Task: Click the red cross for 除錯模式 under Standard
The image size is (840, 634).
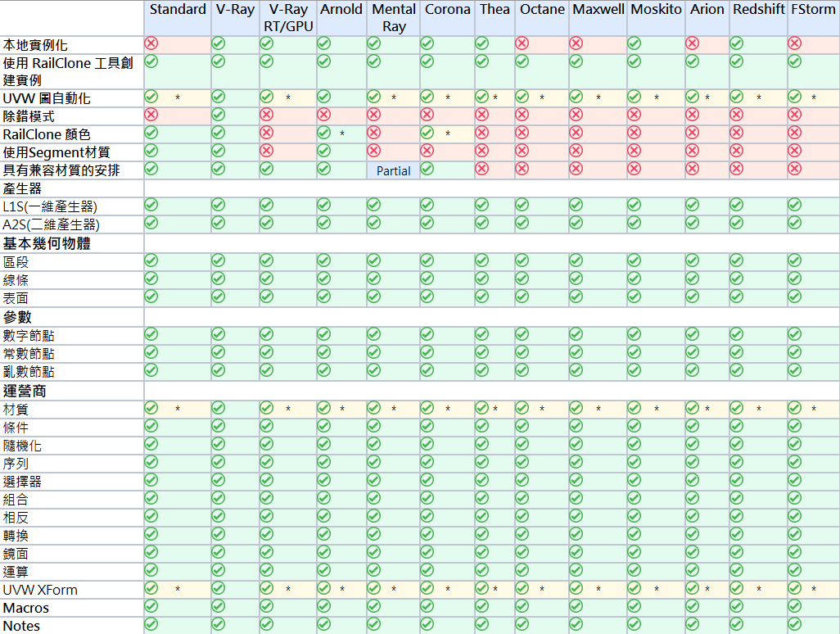Action: 151,115
